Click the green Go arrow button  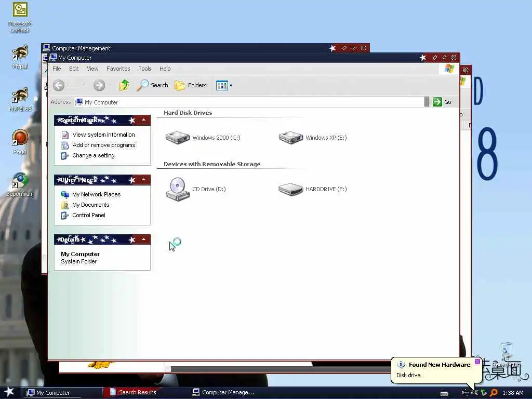[437, 102]
